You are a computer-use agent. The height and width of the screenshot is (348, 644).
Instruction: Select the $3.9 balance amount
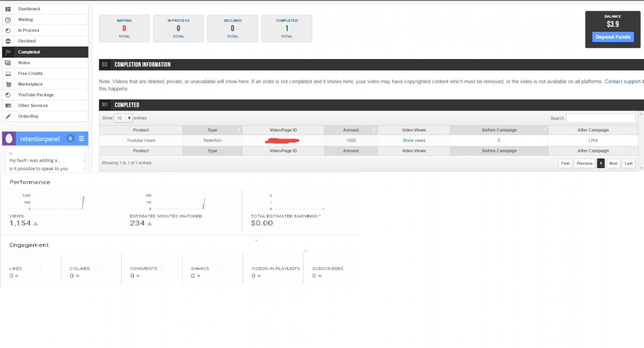613,24
